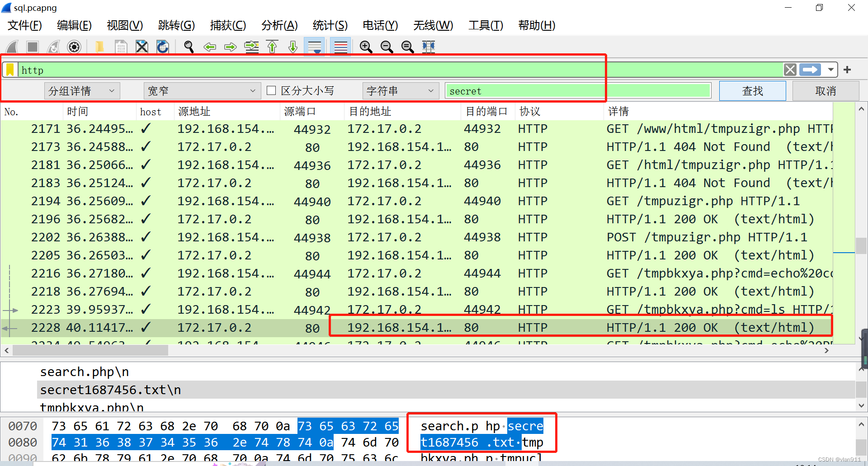Start capturing packets with shark fin icon

click(x=12, y=47)
